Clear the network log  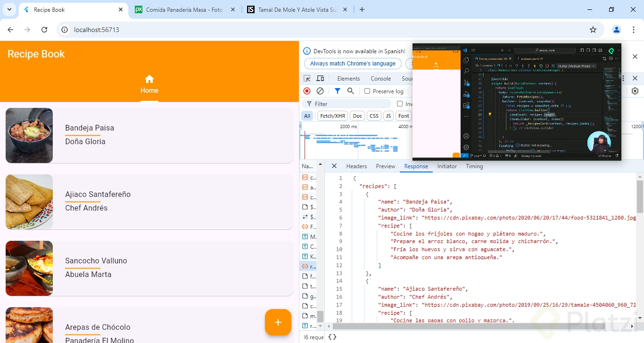coord(320,91)
